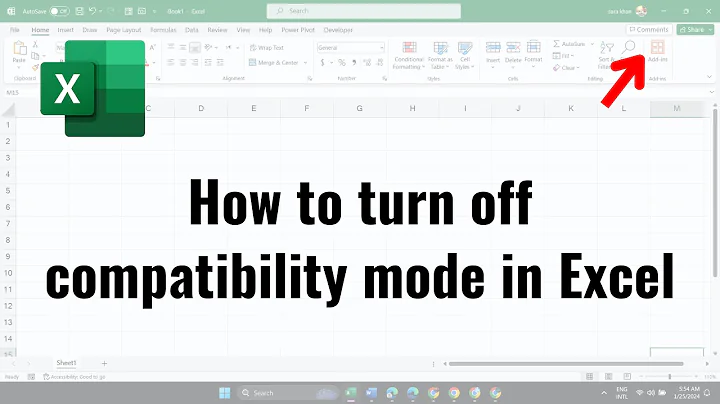Click the Undo arrow icon

pyautogui.click(x=92, y=11)
